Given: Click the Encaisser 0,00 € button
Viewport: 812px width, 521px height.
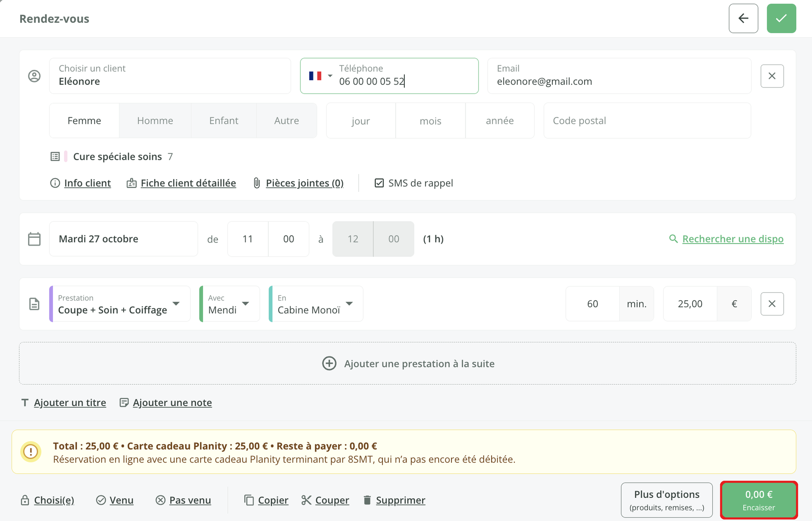Looking at the screenshot, I should pos(759,500).
